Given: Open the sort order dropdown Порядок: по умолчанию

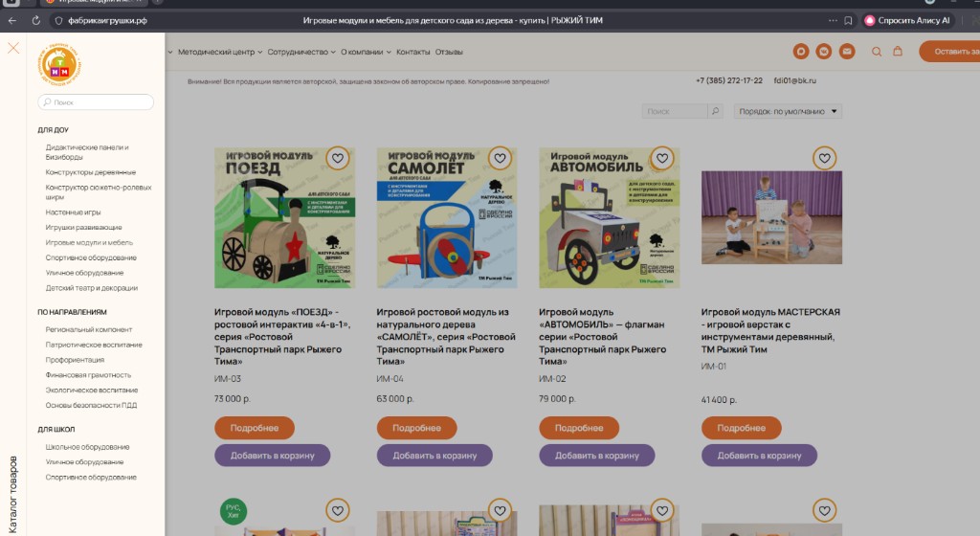Looking at the screenshot, I should 788,111.
